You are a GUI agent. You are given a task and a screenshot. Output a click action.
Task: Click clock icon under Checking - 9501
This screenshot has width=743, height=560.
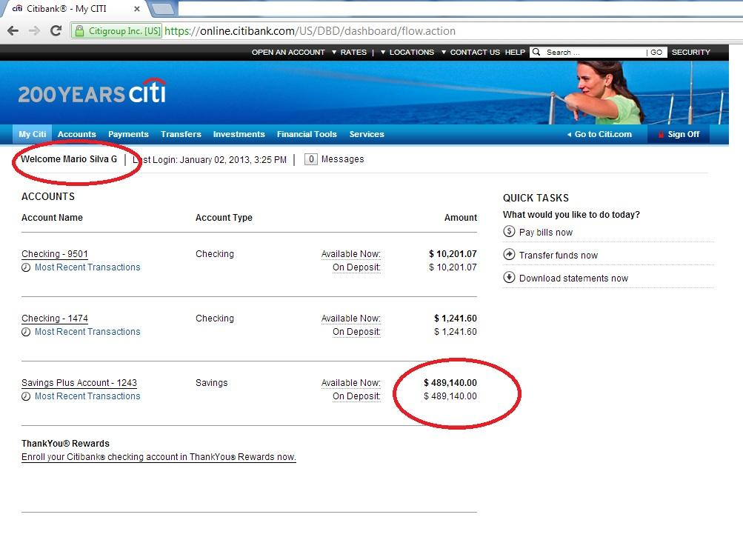(x=26, y=267)
